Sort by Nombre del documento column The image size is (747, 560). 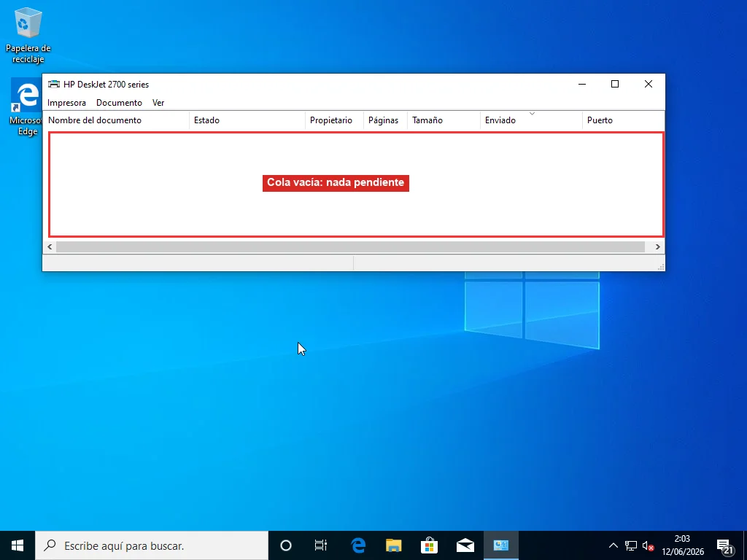tap(116, 120)
